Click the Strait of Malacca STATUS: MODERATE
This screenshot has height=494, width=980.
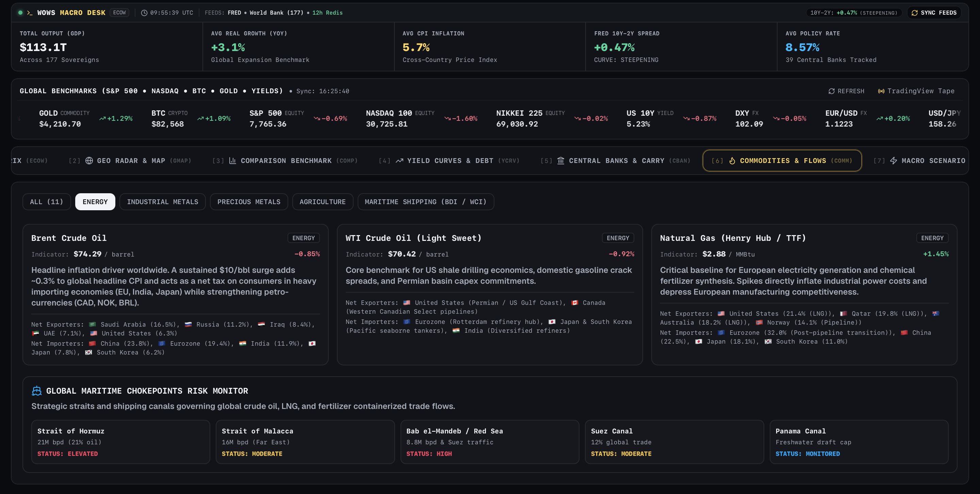click(252, 454)
